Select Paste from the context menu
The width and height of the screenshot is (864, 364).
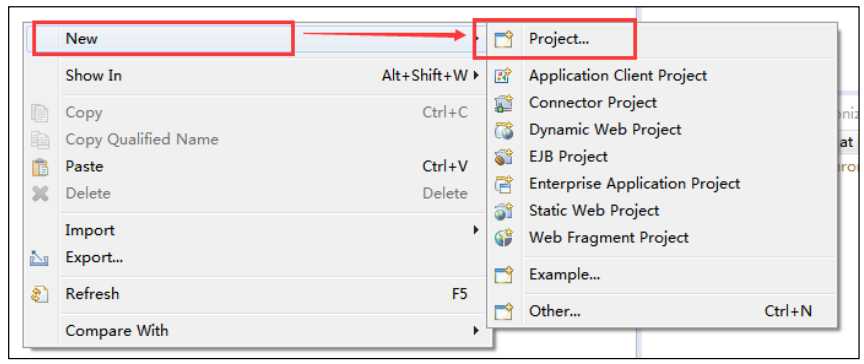258,166
